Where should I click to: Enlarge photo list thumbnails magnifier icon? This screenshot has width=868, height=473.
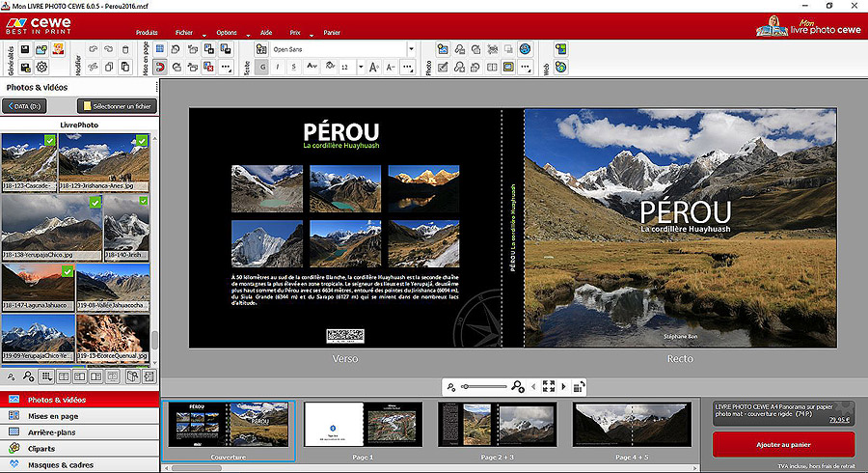point(28,376)
